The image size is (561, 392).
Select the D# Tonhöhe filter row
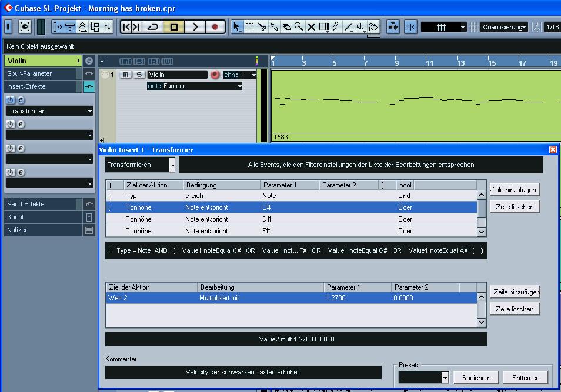click(x=292, y=219)
